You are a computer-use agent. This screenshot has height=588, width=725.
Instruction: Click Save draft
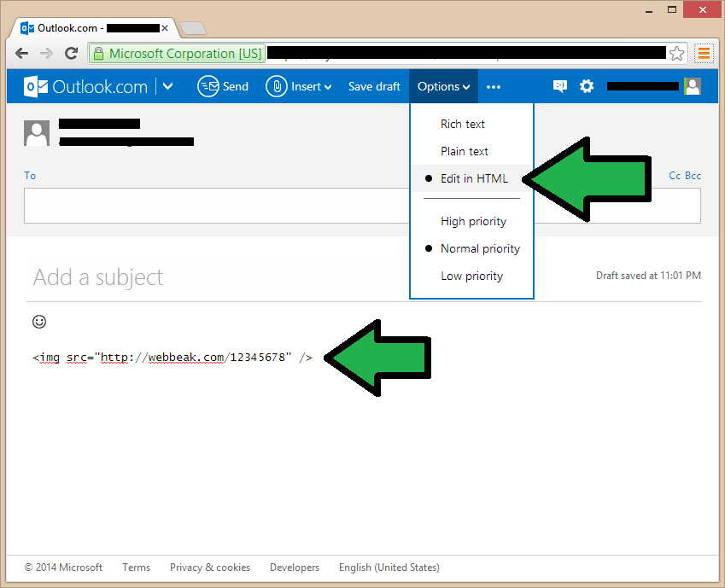click(374, 86)
